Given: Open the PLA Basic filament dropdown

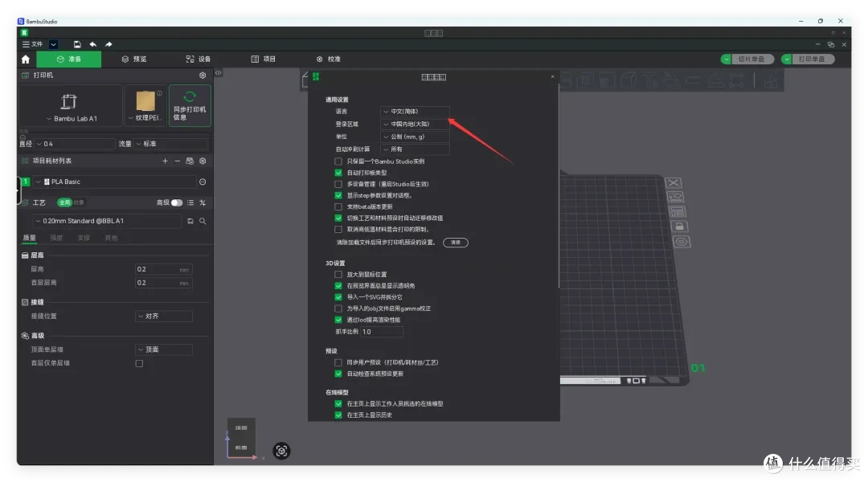Looking at the screenshot, I should (114, 182).
